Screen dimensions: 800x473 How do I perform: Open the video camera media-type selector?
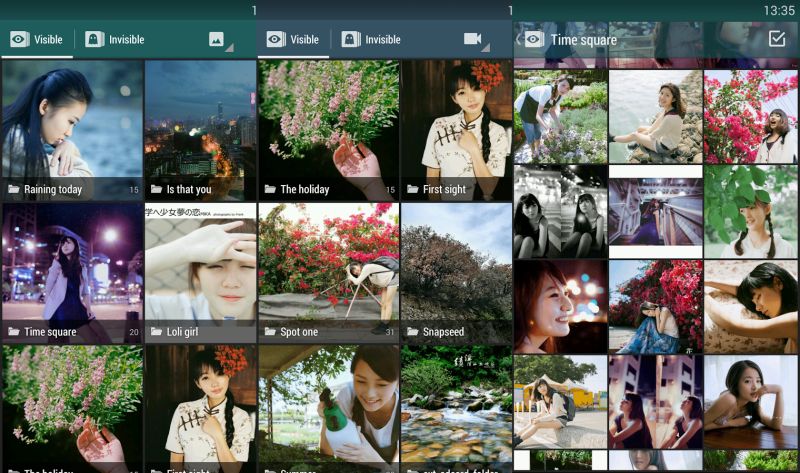(472, 39)
